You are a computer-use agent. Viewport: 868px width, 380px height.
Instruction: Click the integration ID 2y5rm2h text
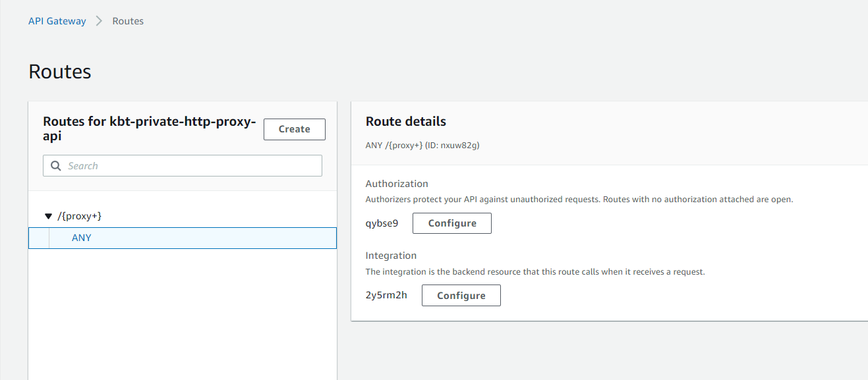click(x=386, y=295)
